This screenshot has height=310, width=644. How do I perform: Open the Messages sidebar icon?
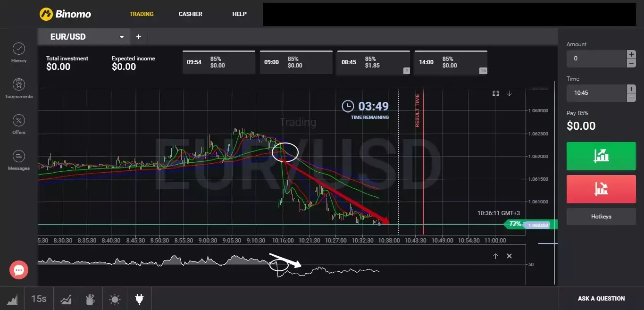19,160
